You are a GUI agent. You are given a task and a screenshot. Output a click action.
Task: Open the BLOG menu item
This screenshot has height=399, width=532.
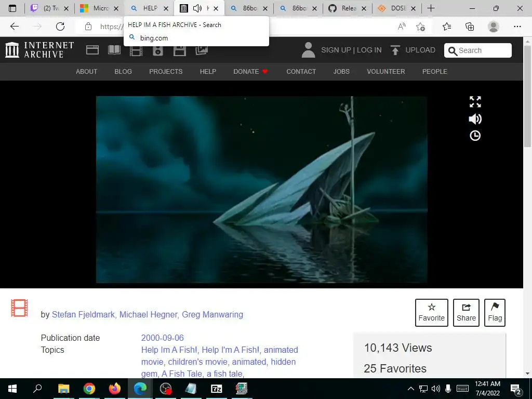(123, 72)
